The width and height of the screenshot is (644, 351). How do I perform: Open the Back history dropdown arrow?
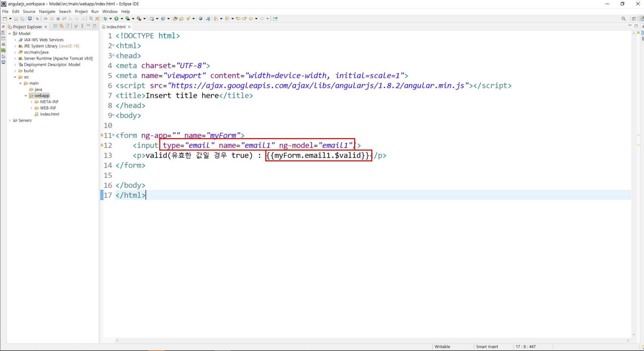pos(257,19)
